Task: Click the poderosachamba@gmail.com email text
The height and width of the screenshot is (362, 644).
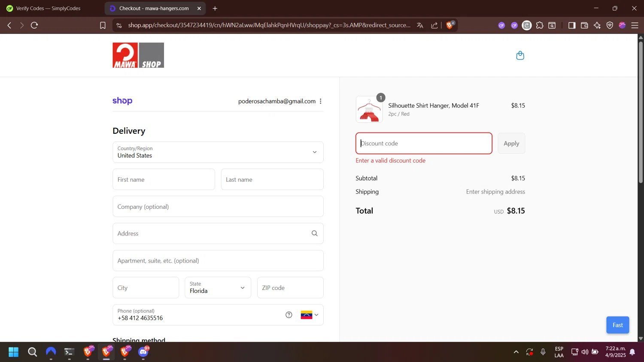Action: [x=277, y=101]
